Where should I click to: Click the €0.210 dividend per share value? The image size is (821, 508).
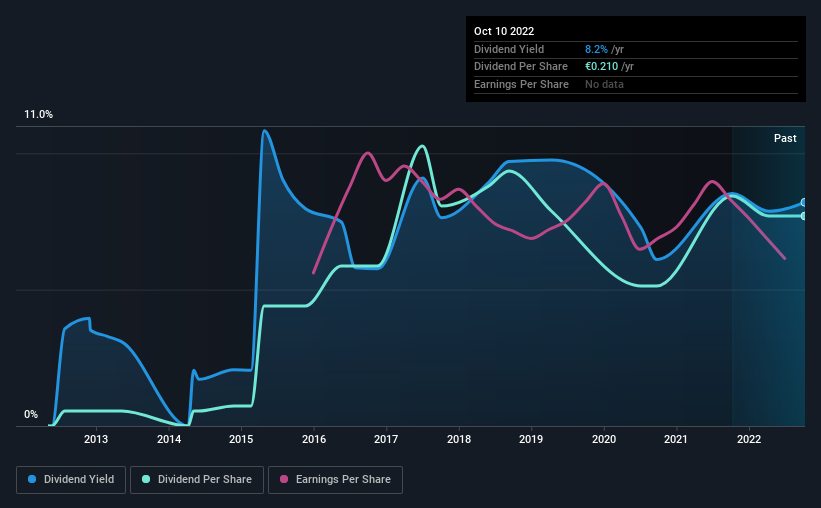tap(601, 67)
